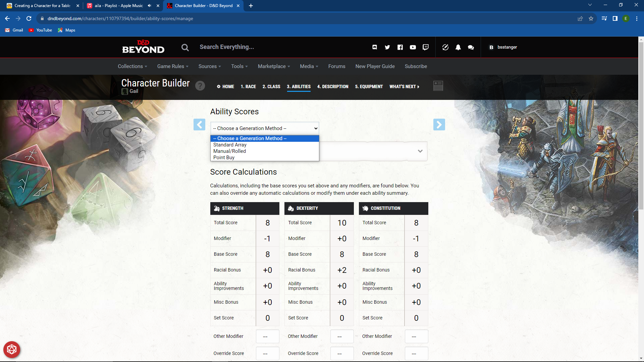Image resolution: width=644 pixels, height=362 pixels.
Task: Click the D&D Beyond logo
Action: tap(143, 47)
